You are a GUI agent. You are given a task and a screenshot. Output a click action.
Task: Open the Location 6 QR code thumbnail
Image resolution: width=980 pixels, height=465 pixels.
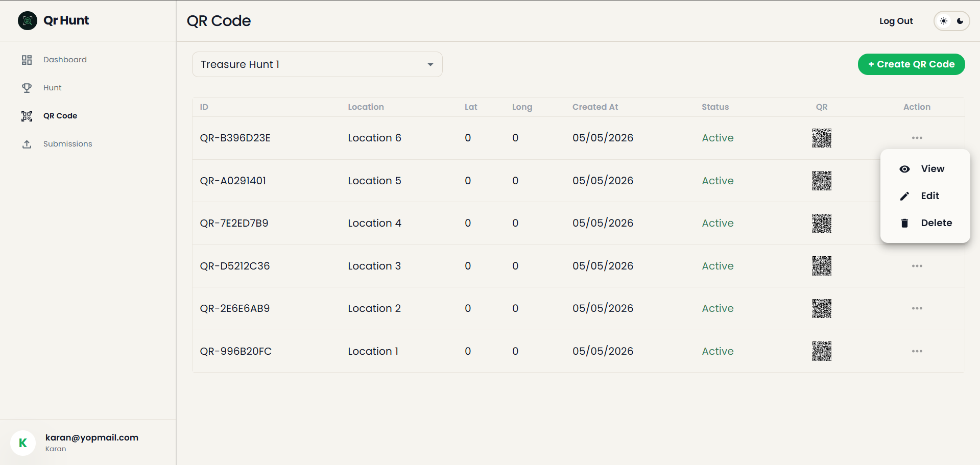tap(822, 138)
